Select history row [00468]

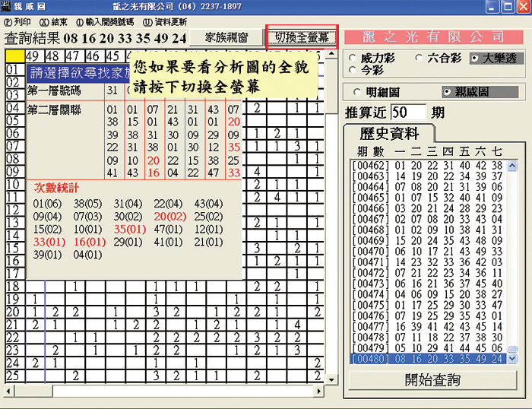coord(428,230)
